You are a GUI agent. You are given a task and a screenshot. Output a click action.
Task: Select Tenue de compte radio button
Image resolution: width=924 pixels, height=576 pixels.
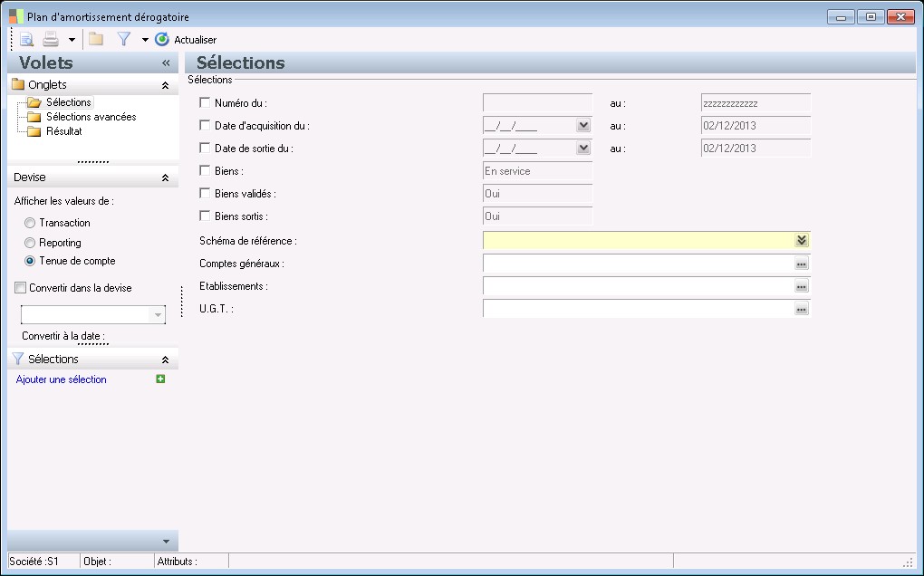(x=30, y=261)
